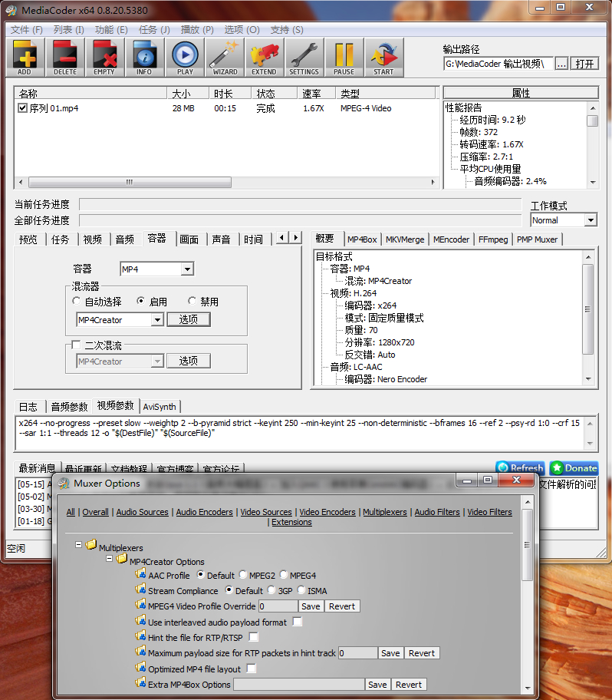Click the MPEG4 Video Profile Override icon

(x=140, y=605)
